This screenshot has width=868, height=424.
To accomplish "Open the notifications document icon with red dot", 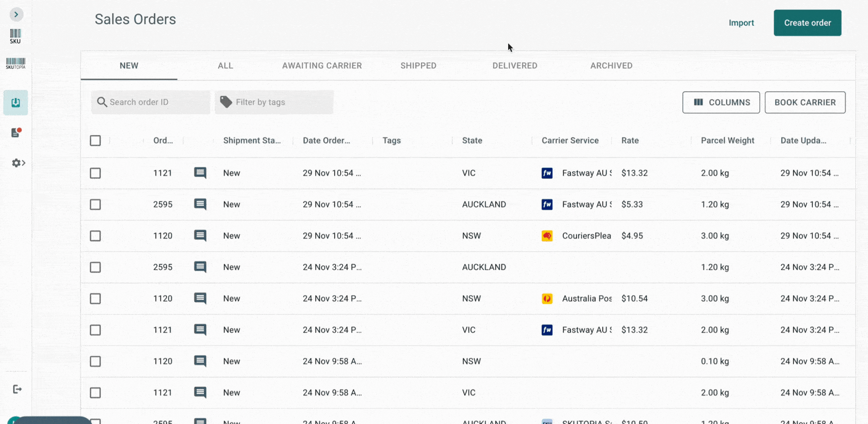I will click(x=16, y=132).
